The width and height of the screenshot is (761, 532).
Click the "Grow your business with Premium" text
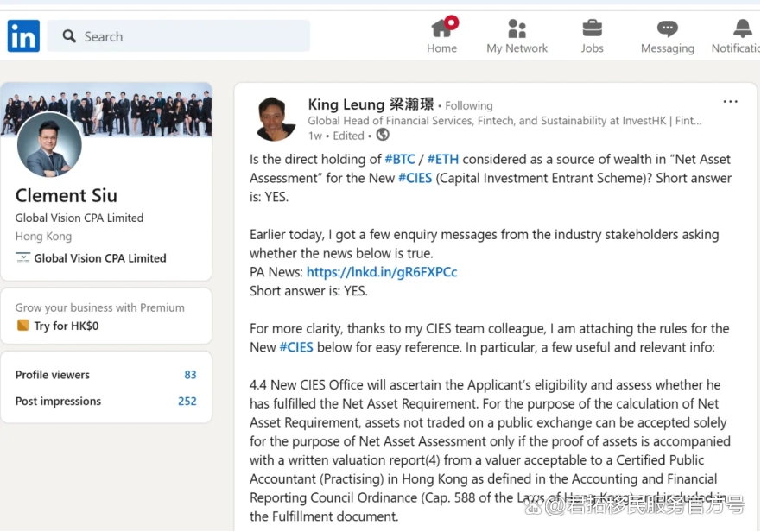coord(99,307)
